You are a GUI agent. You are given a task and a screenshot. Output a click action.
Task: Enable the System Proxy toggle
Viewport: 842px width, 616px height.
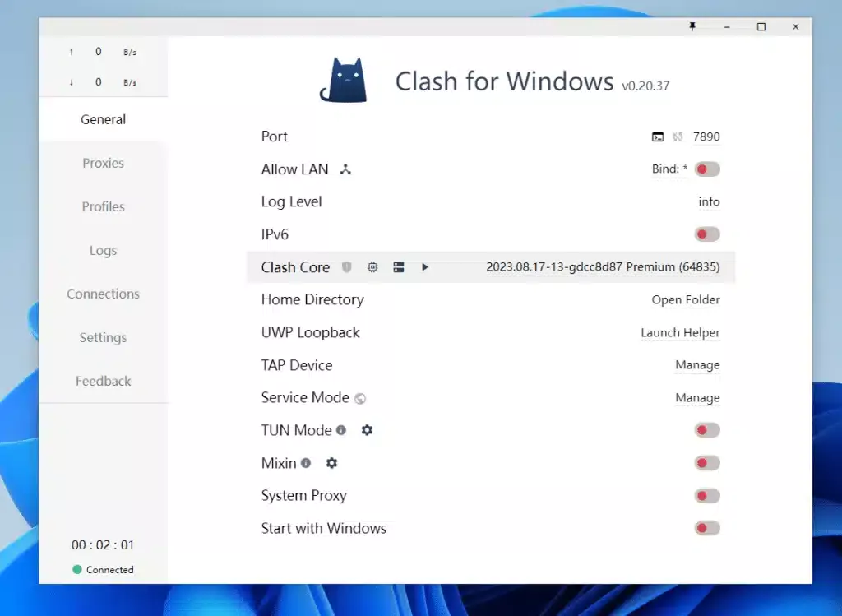click(706, 496)
